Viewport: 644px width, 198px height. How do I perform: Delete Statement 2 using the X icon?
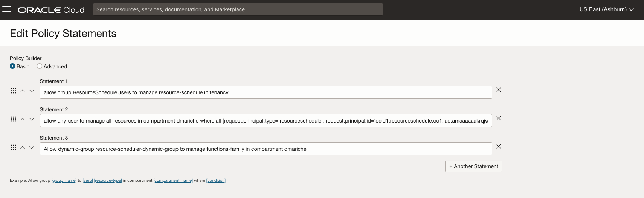coord(499,118)
